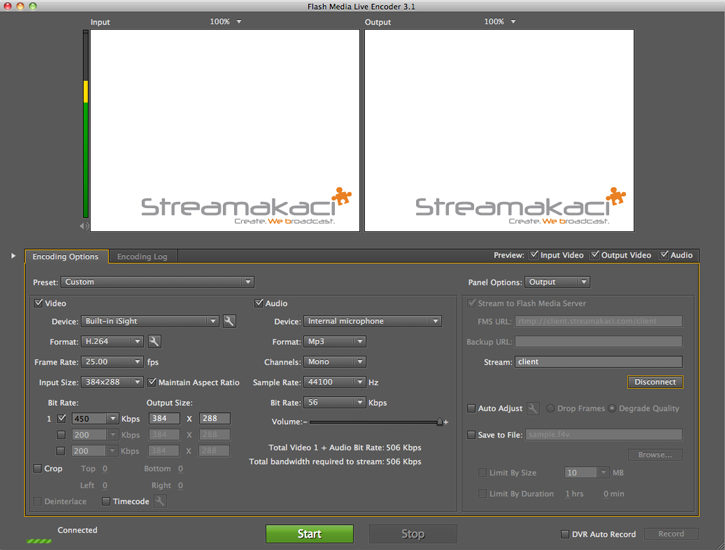Enable the Timecode checkbox
The image size is (725, 550).
click(x=106, y=501)
